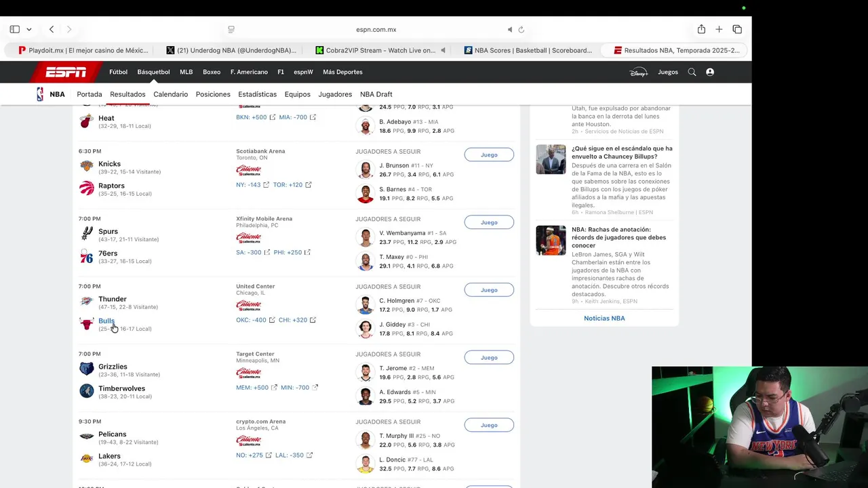Click the Raptors team logo
The height and width of the screenshot is (488, 868).
pos(86,188)
